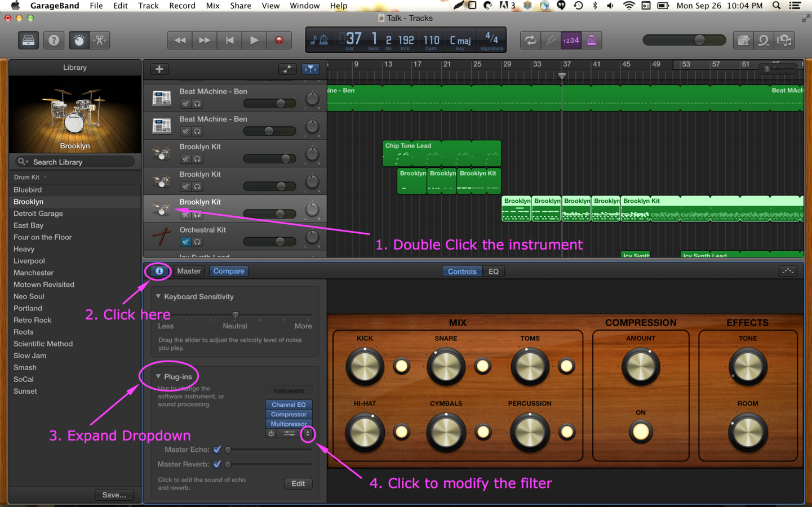Uncheck the Master Reverb checkbox
Screen dimensions: 812x507
click(217, 464)
